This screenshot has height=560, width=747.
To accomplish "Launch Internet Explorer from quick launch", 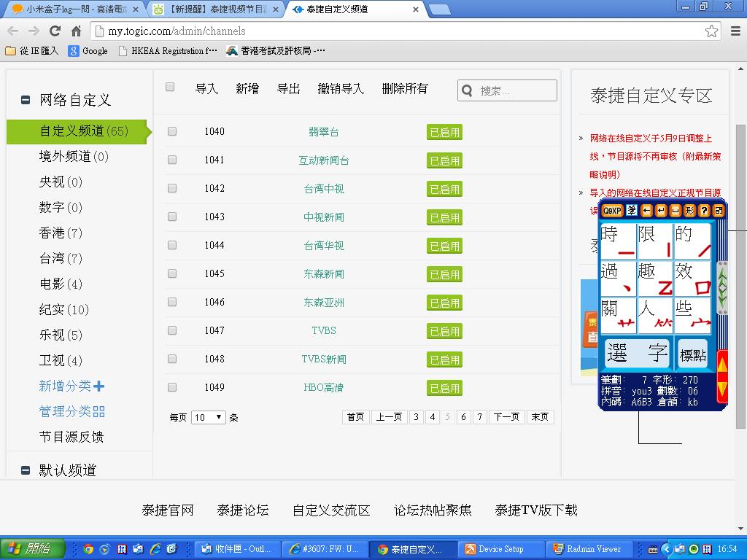I will tap(155, 549).
